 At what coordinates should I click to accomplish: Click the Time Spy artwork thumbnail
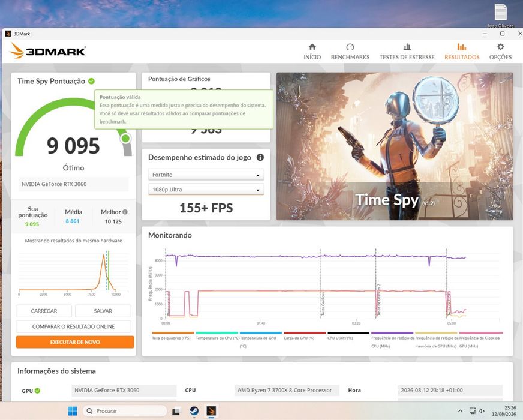(x=395, y=146)
